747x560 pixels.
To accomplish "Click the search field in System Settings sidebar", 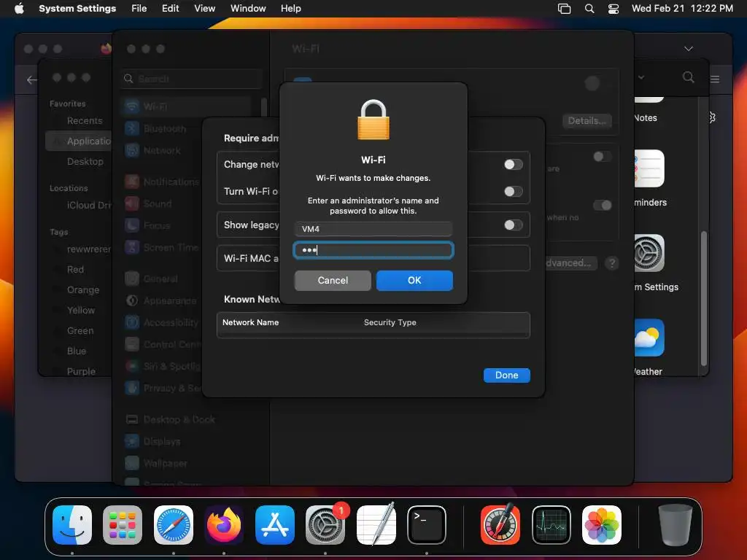I will point(192,79).
